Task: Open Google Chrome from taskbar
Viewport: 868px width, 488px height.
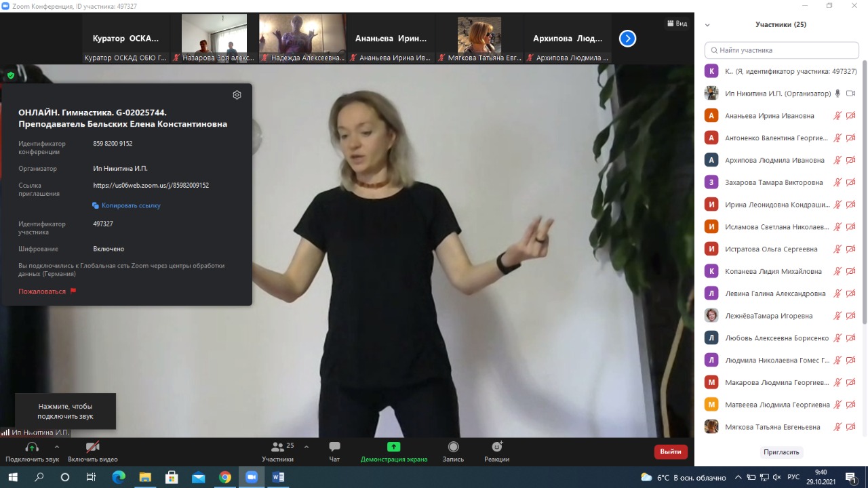Action: tap(224, 477)
